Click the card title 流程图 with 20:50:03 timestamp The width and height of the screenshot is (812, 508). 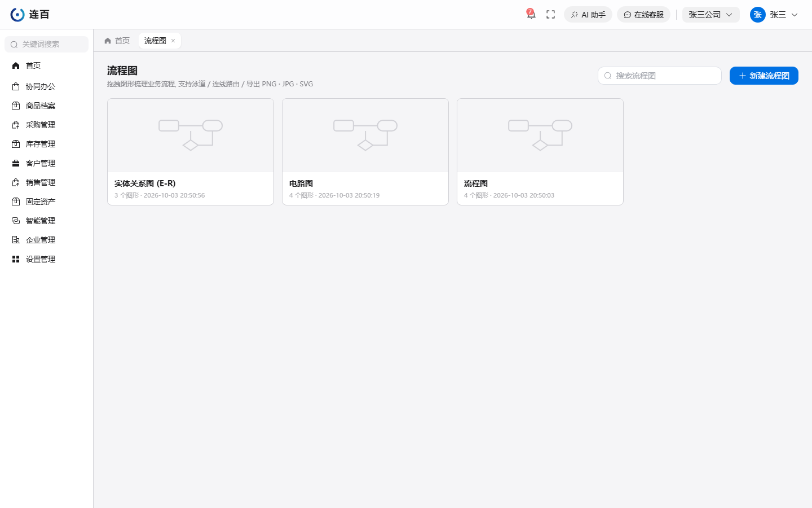[x=476, y=183]
